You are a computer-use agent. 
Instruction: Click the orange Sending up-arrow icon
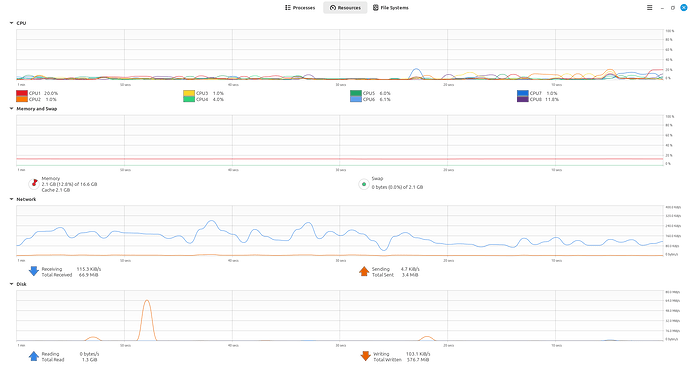363,271
